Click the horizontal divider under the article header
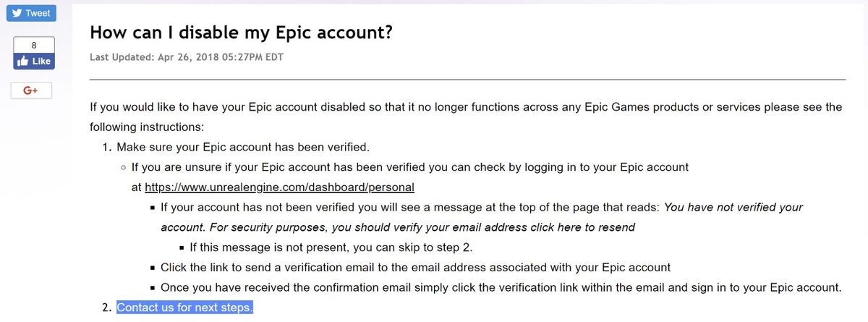The height and width of the screenshot is (322, 868). [x=467, y=79]
